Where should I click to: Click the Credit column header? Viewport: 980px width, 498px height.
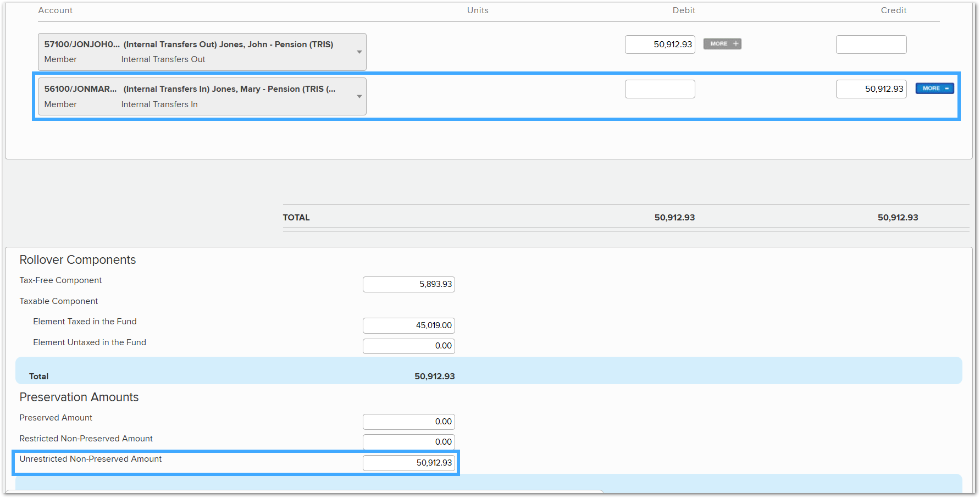[x=893, y=10]
